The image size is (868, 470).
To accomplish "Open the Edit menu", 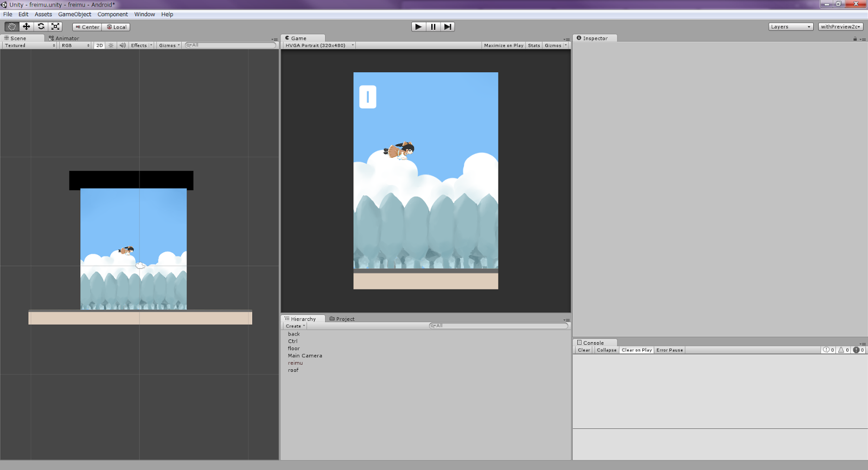I will coord(23,14).
